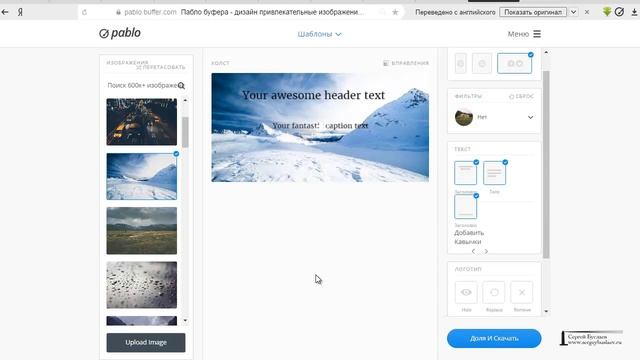Click the header text on canvas
The height and width of the screenshot is (360, 640).
(x=313, y=95)
